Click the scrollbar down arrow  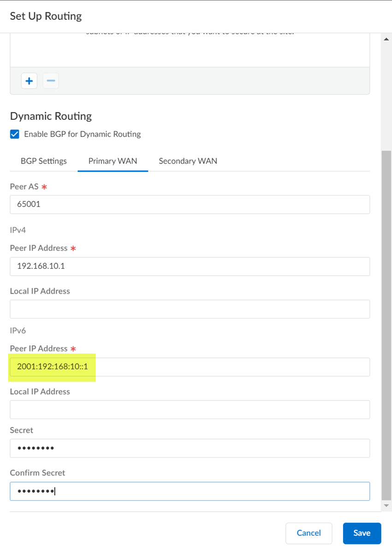pos(386,506)
